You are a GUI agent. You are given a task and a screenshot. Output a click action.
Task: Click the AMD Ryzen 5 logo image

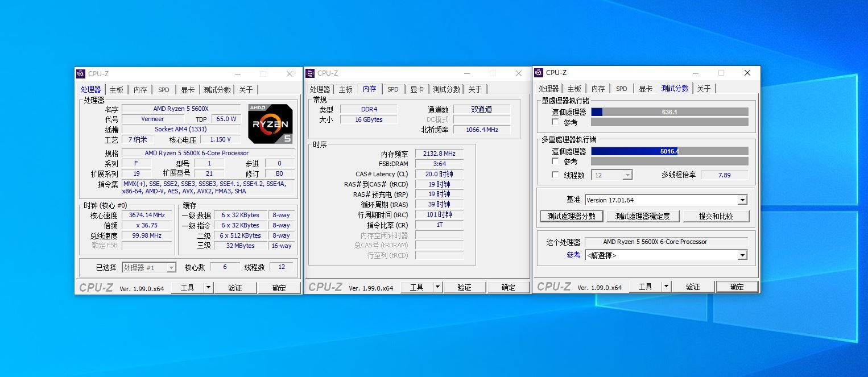(x=270, y=124)
